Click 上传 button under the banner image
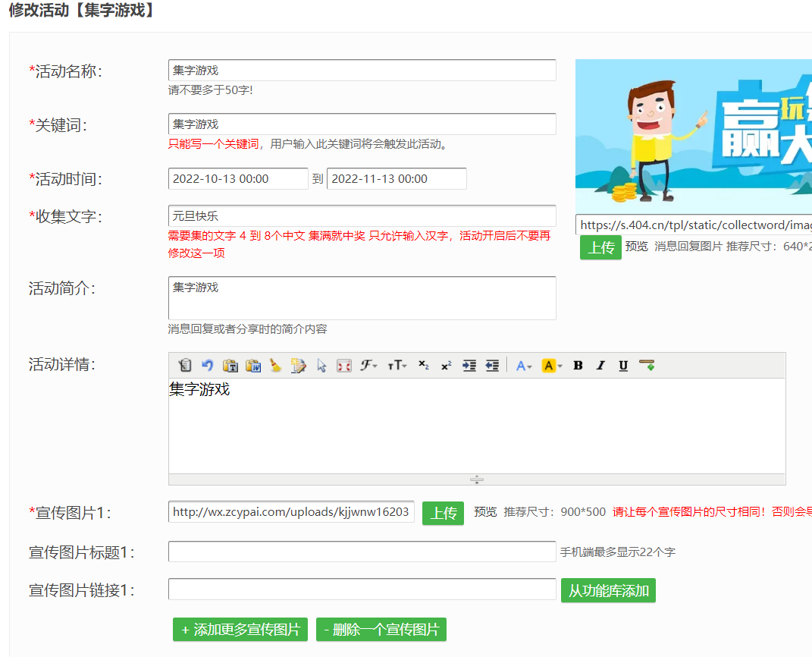Viewport: 812px width, 657px height. tap(600, 247)
